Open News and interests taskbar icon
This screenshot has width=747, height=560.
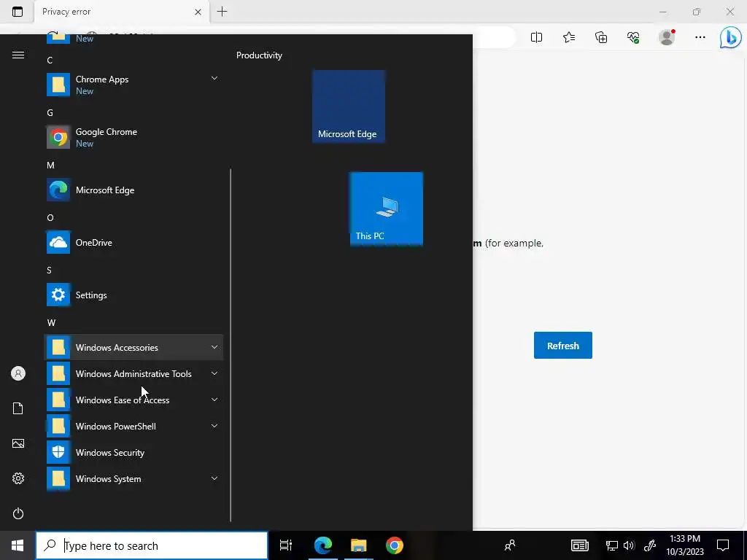pos(580,545)
